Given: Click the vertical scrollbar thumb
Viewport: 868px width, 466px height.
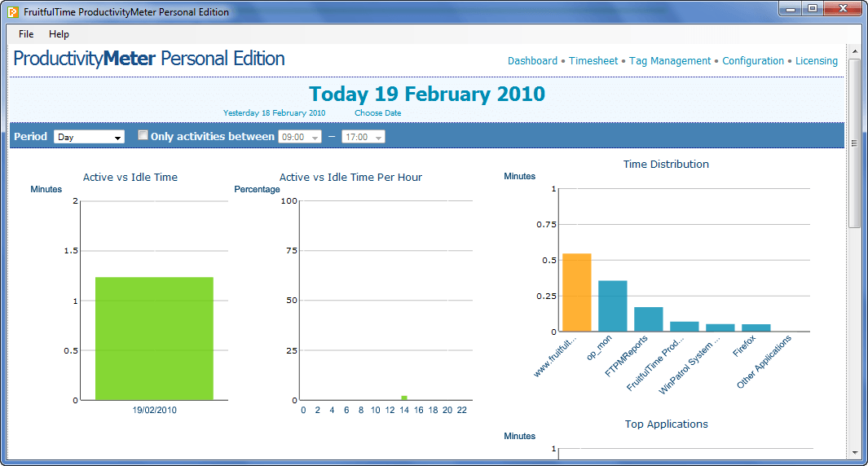Looking at the screenshot, I should 855,143.
